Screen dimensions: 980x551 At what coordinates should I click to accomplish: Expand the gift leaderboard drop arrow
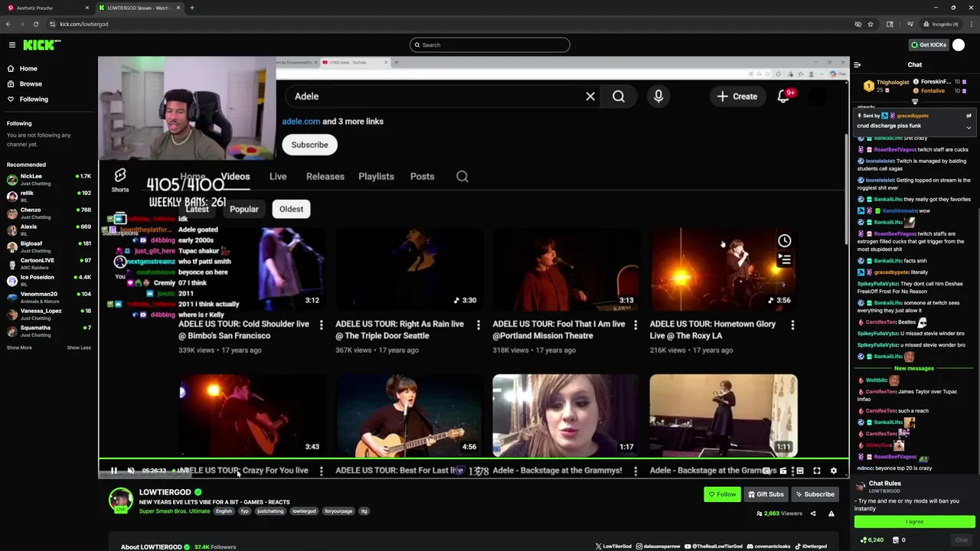pos(915,102)
